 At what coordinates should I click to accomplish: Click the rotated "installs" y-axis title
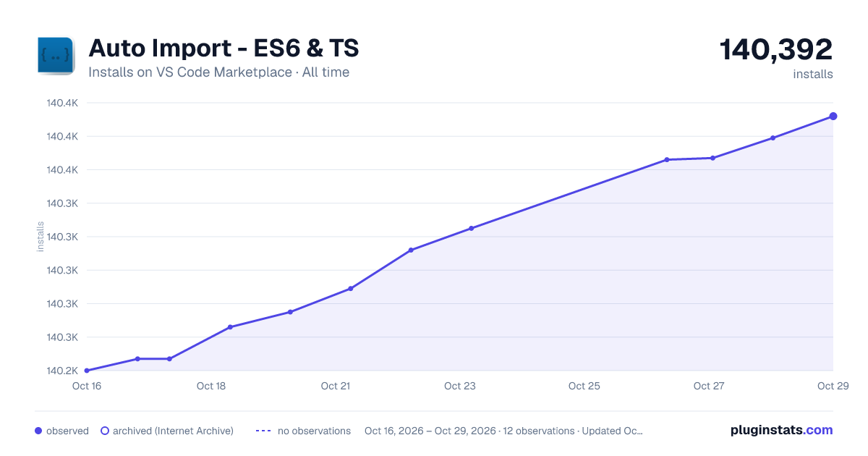coord(41,237)
